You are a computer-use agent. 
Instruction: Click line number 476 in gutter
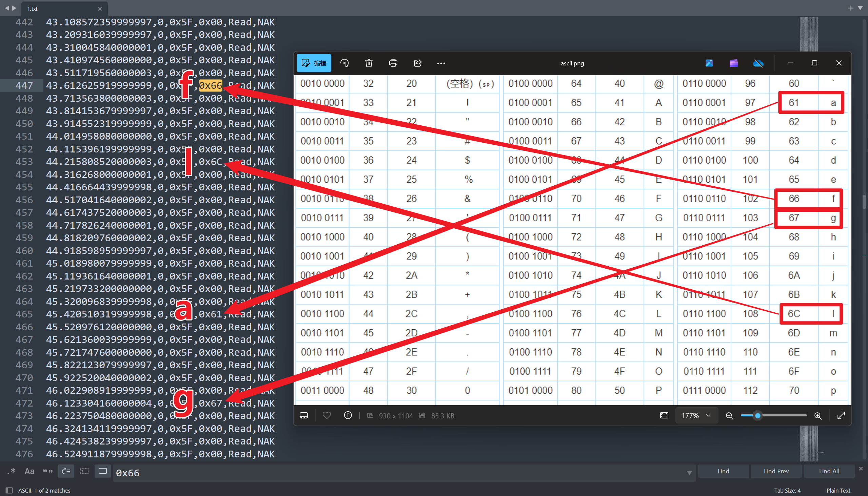pos(24,454)
